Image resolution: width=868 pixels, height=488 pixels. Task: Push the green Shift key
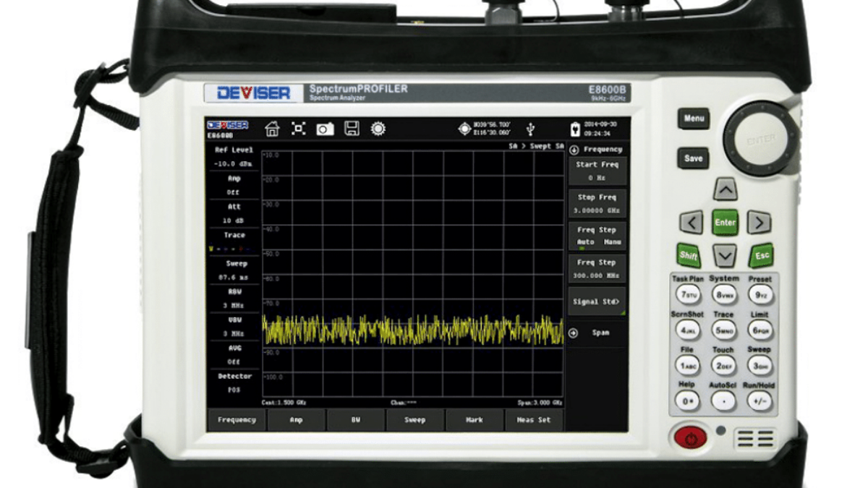coord(689,255)
